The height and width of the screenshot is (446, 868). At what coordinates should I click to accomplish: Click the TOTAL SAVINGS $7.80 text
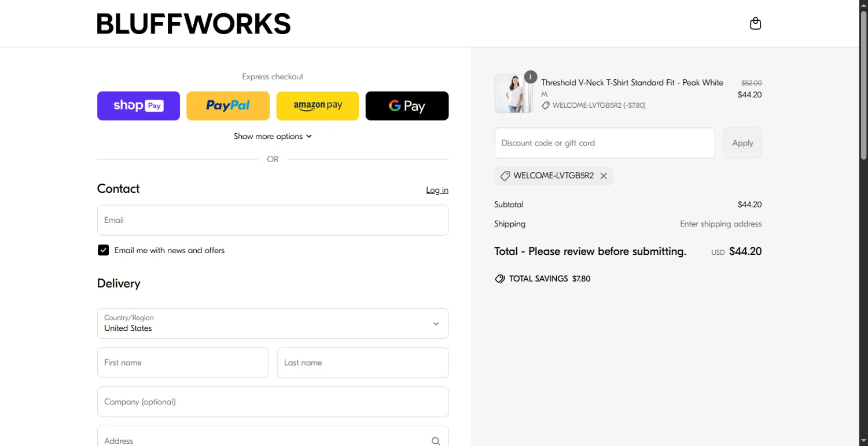point(550,279)
